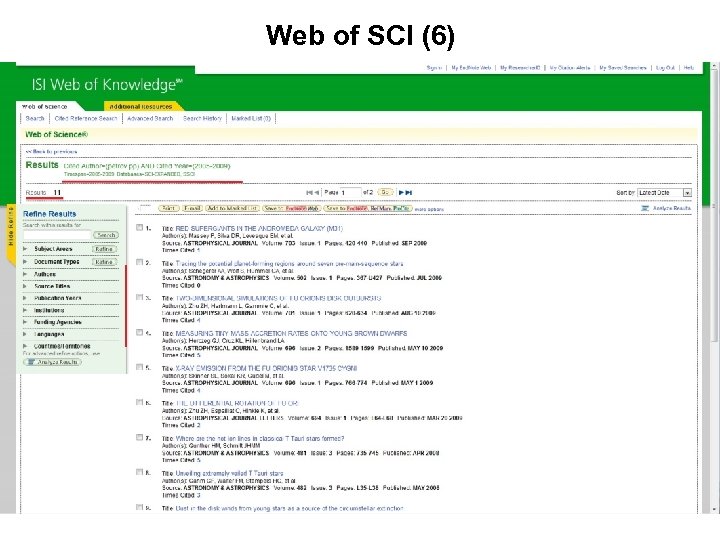Click Search within results text field
The width and height of the screenshot is (720, 540).
point(57,235)
